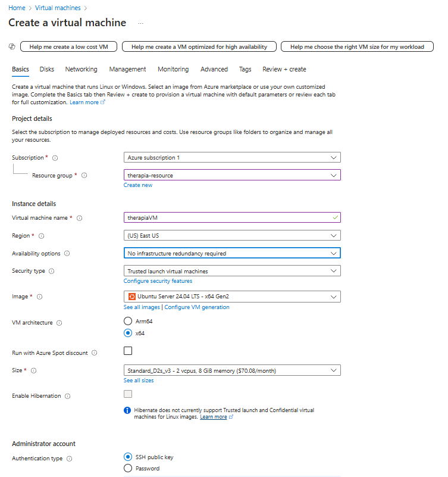
Task: Click the info icon beside Authentication type
Action: click(69, 459)
